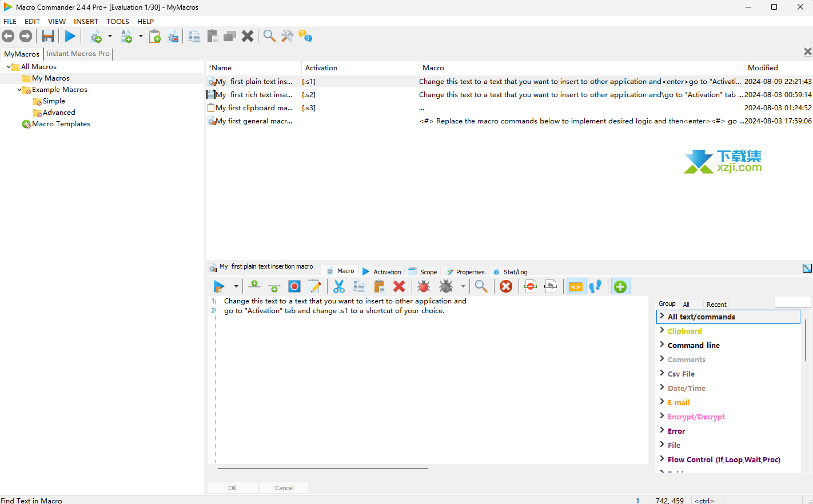The height and width of the screenshot is (504, 813).
Task: Click the Cut scissors icon
Action: click(x=339, y=286)
